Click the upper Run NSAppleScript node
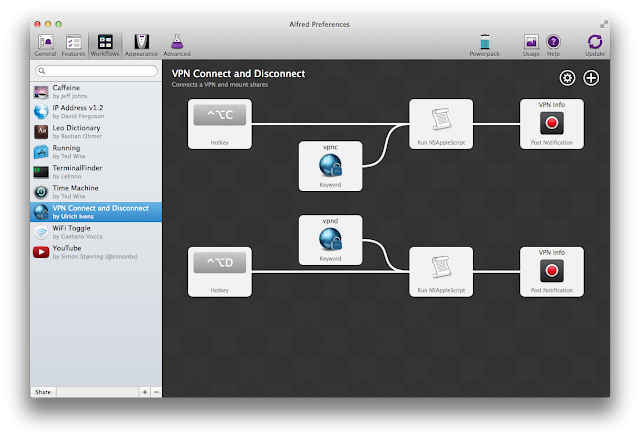The width and height of the screenshot is (640, 439). coord(441,124)
